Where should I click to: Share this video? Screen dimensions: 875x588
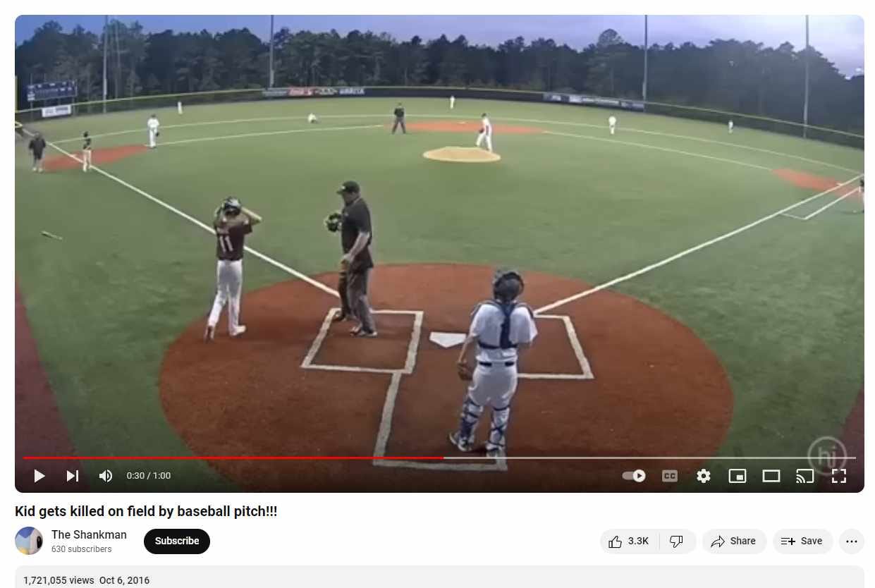point(734,541)
